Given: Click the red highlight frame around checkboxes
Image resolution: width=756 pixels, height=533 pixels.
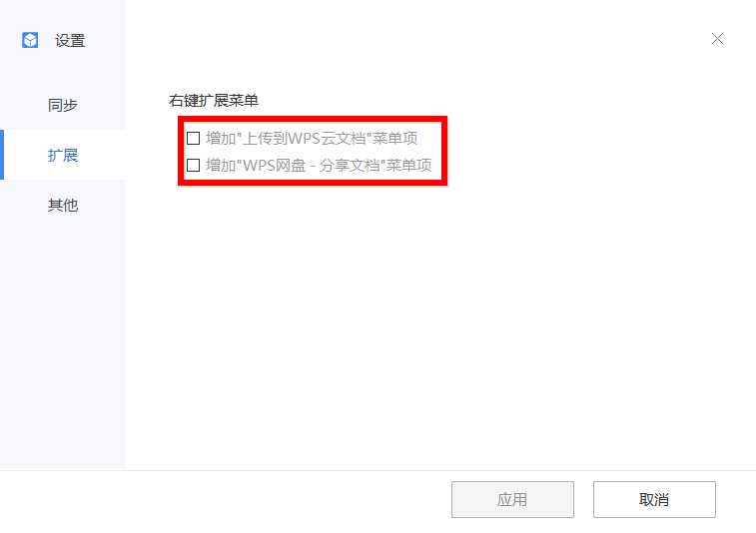Looking at the screenshot, I should point(313,119).
